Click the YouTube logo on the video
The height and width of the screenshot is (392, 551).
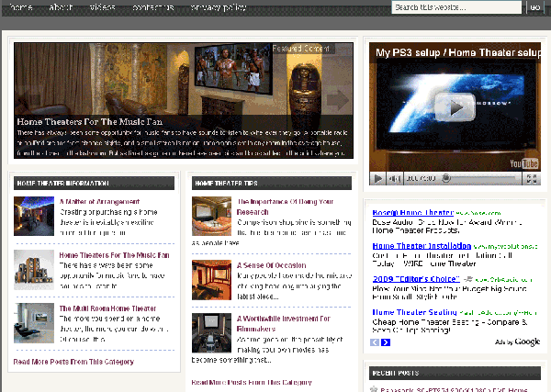(524, 163)
